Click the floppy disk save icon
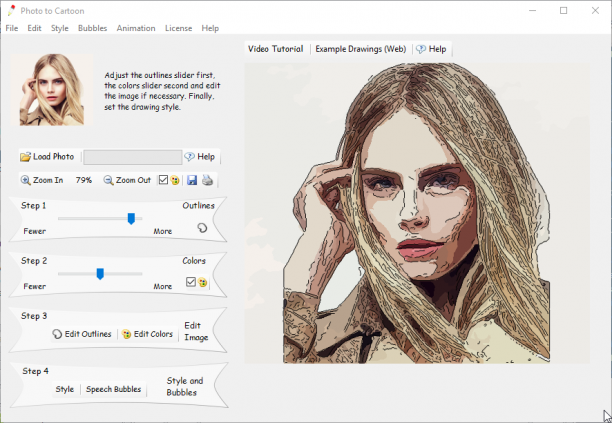612x423 pixels. point(192,180)
